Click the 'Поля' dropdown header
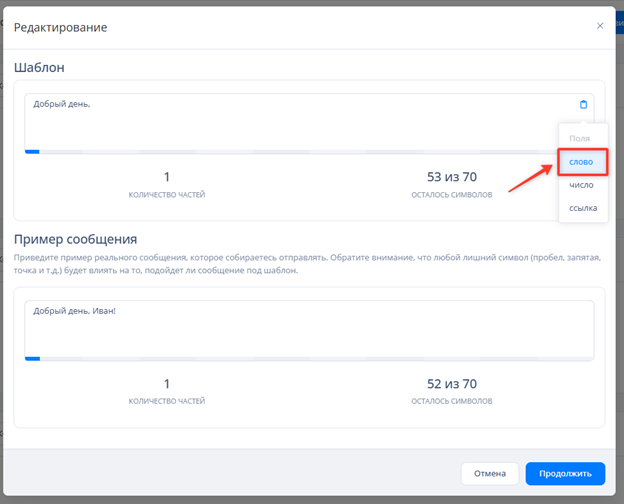624x504 pixels. coord(579,139)
